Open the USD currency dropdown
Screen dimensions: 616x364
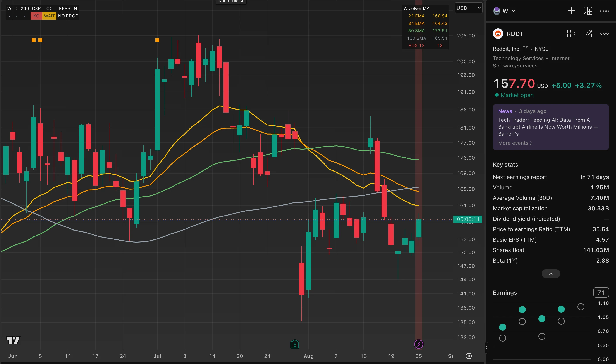(468, 8)
